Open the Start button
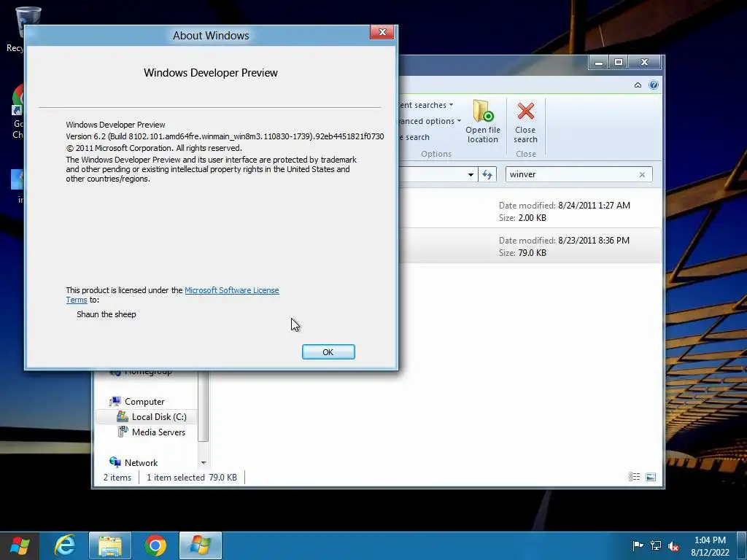Viewport: 747px width, 560px height. [x=20, y=545]
